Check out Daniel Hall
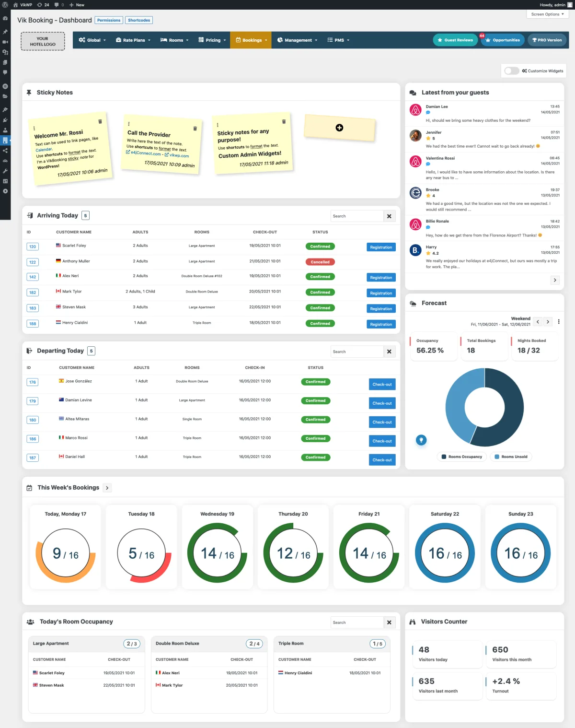This screenshot has height=728, width=575. (x=382, y=460)
